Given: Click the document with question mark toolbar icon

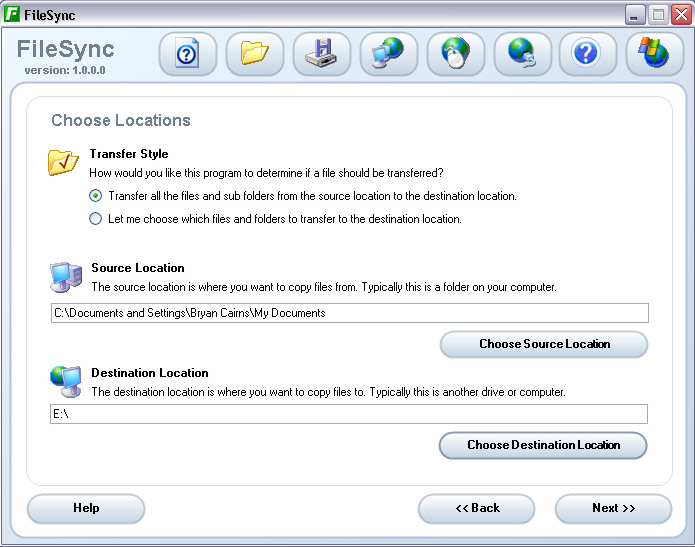Looking at the screenshot, I should point(187,54).
